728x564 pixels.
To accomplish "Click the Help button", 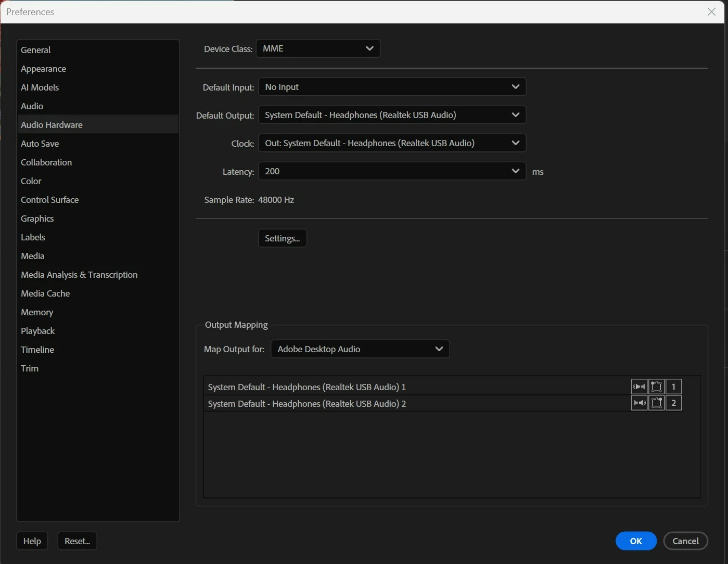I will pyautogui.click(x=32, y=541).
